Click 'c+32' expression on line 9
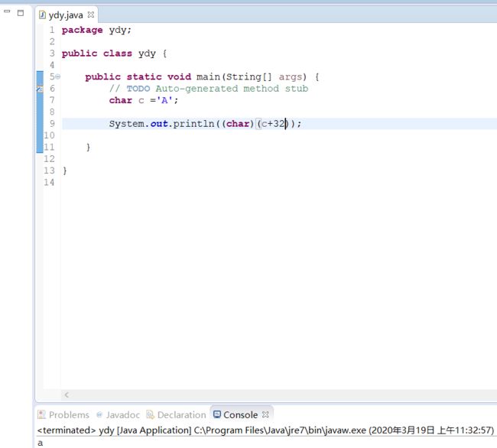This screenshot has width=497, height=448. coord(273,124)
